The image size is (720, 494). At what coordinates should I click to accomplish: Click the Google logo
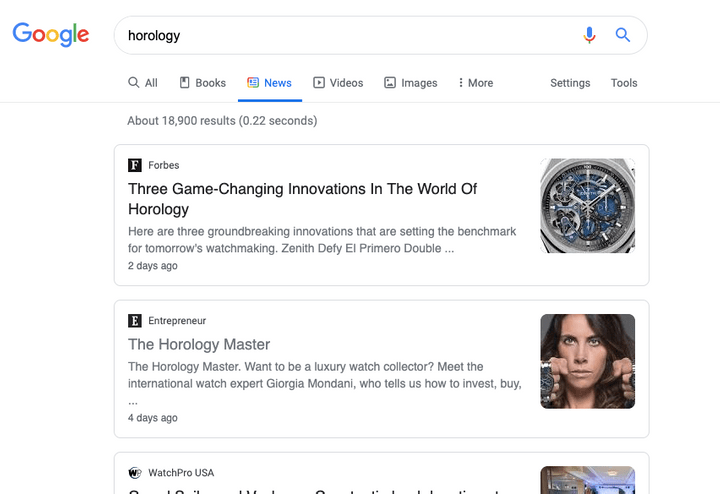51,34
